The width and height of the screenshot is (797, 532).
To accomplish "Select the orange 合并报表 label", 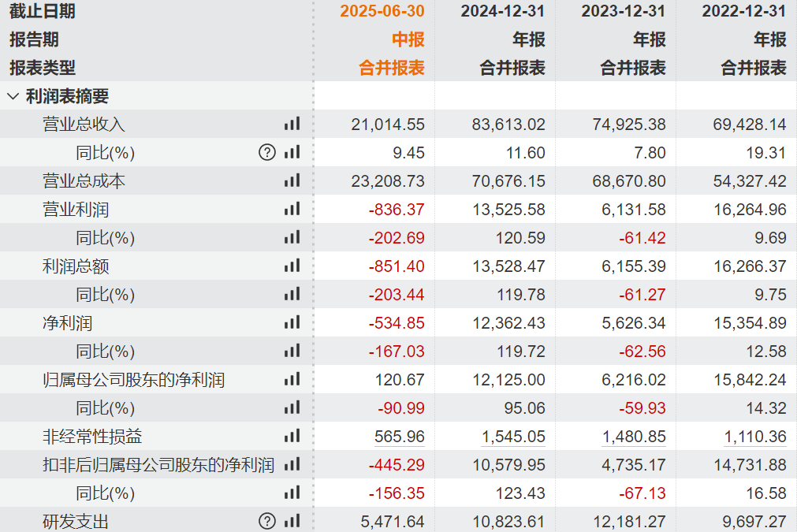I will point(391,68).
